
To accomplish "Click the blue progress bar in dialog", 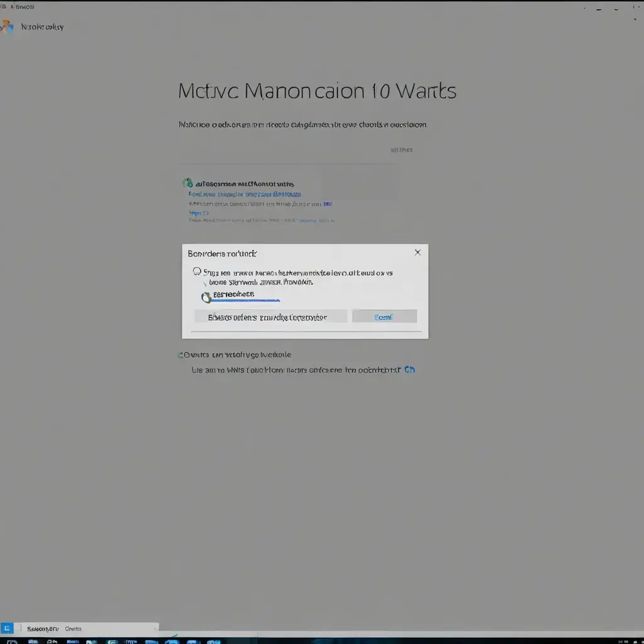I will tap(245, 301).
